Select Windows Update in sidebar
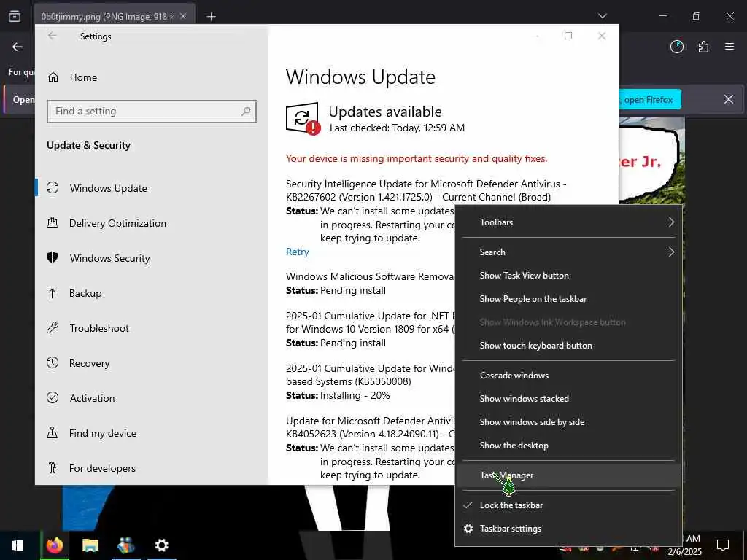 pos(152,188)
